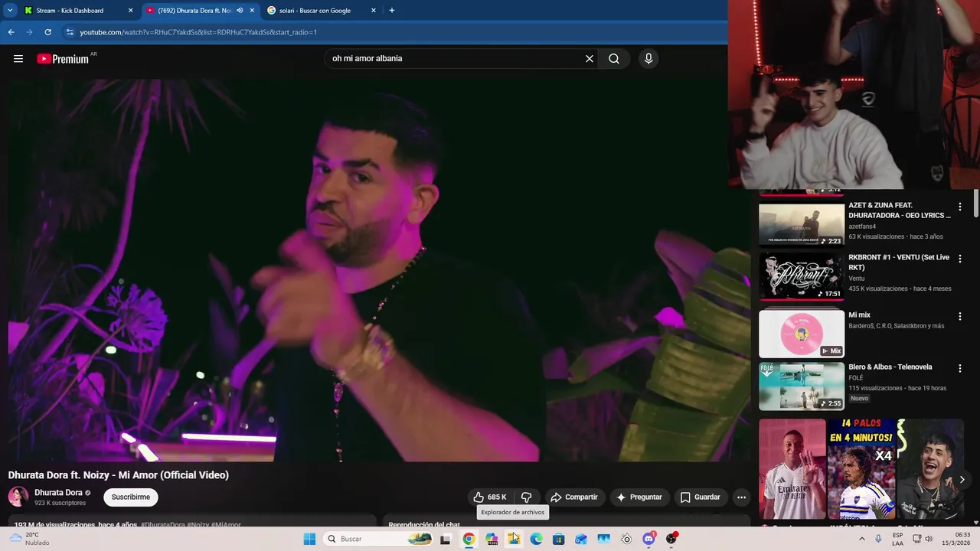Run search with the magnifier button
Image resolution: width=980 pixels, height=551 pixels.
(x=614, y=59)
